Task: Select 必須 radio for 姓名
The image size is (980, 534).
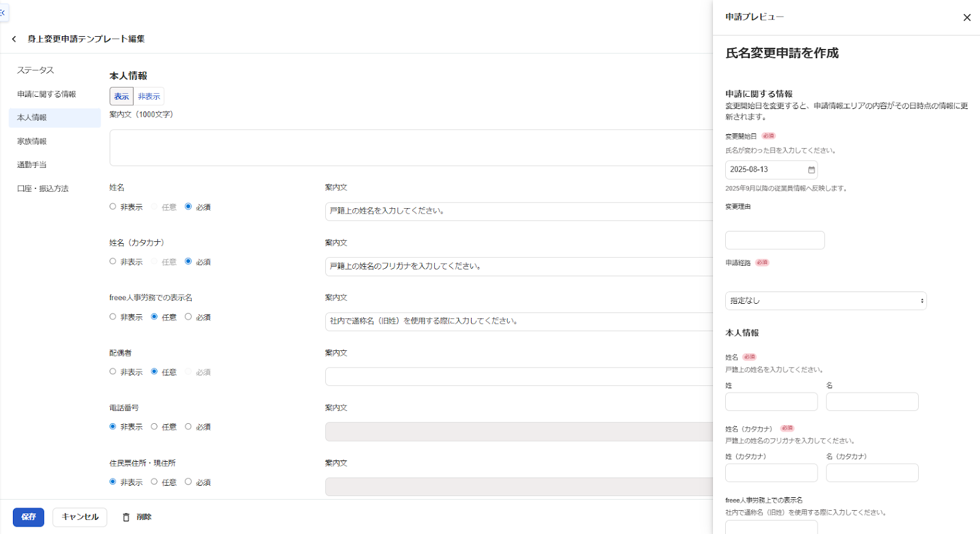Action: 188,206
